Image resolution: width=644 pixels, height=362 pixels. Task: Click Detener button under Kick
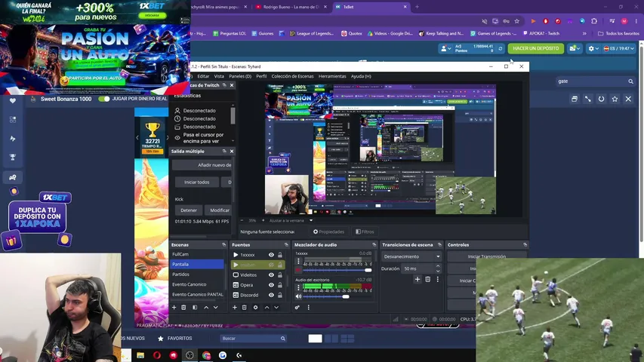point(189,210)
